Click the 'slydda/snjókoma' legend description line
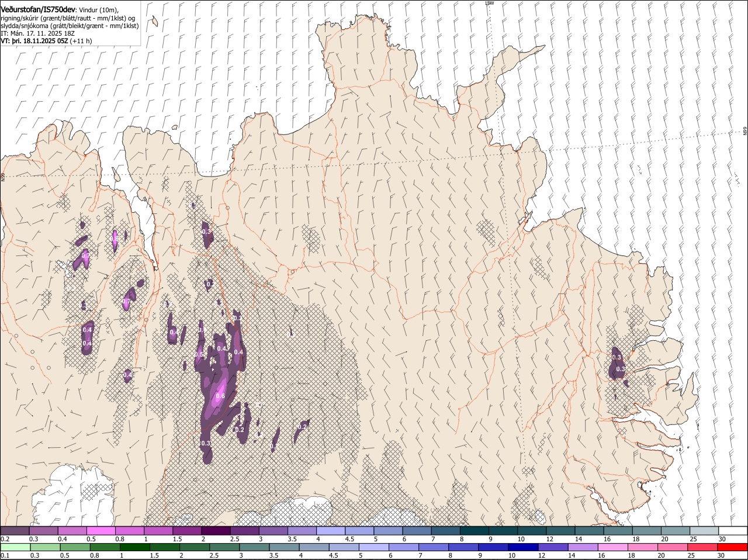748x560 pixels. tap(70, 26)
